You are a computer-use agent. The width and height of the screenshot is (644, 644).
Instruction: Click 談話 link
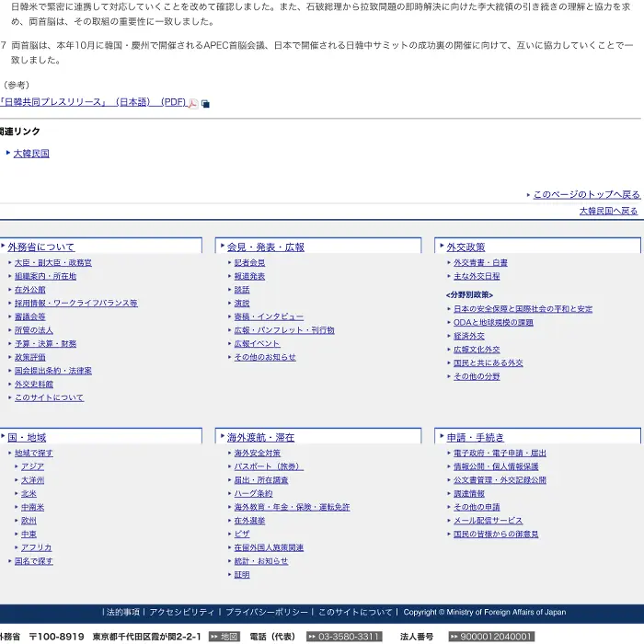point(242,290)
